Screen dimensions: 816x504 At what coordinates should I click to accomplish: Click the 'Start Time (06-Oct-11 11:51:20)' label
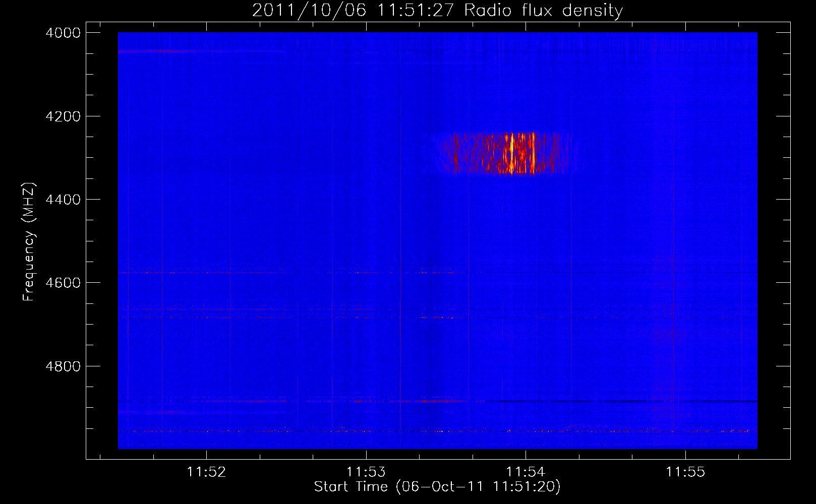pos(437,487)
